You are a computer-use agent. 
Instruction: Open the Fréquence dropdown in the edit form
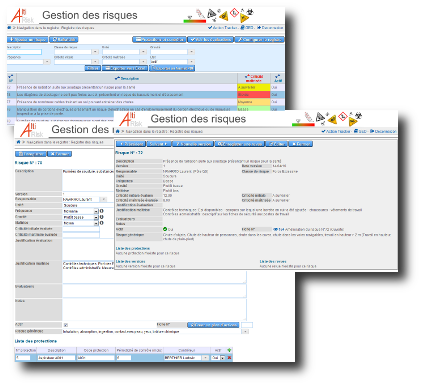coord(96,211)
